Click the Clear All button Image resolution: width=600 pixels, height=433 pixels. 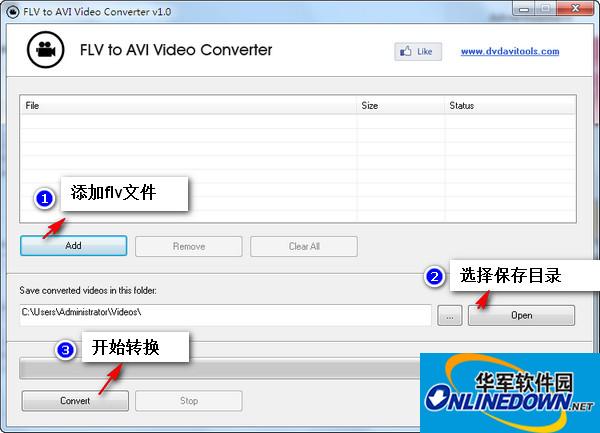click(304, 246)
